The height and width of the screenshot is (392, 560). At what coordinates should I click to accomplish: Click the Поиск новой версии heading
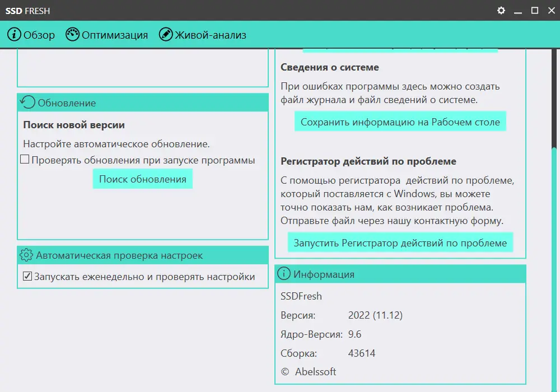(x=74, y=124)
